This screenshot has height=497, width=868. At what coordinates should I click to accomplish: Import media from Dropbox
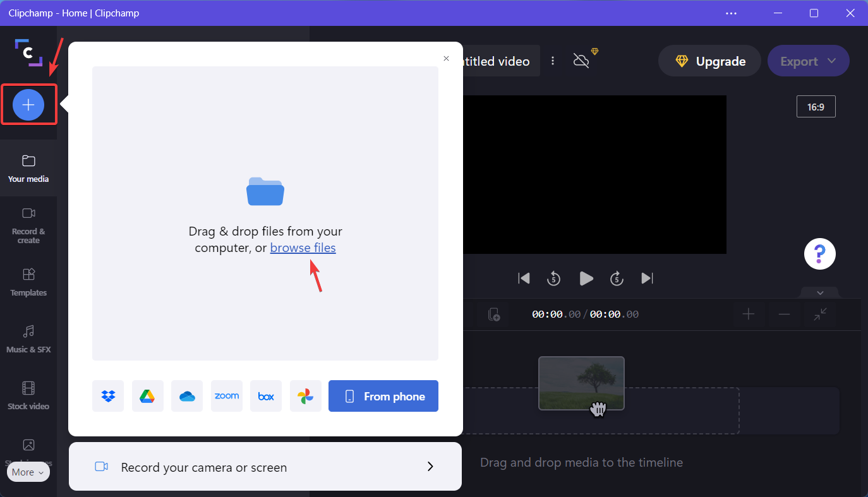click(x=108, y=396)
